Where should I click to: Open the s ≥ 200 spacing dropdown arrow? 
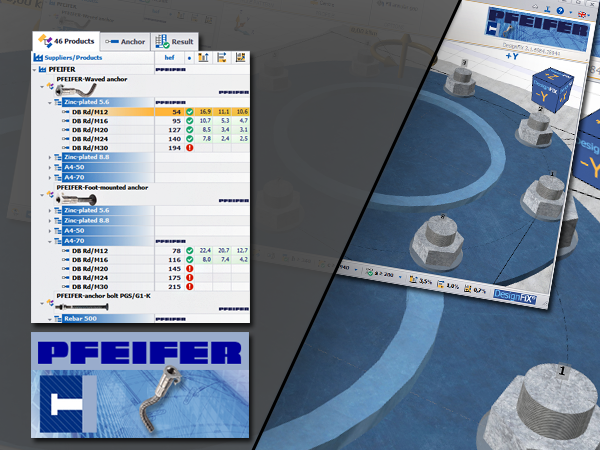[400, 277]
